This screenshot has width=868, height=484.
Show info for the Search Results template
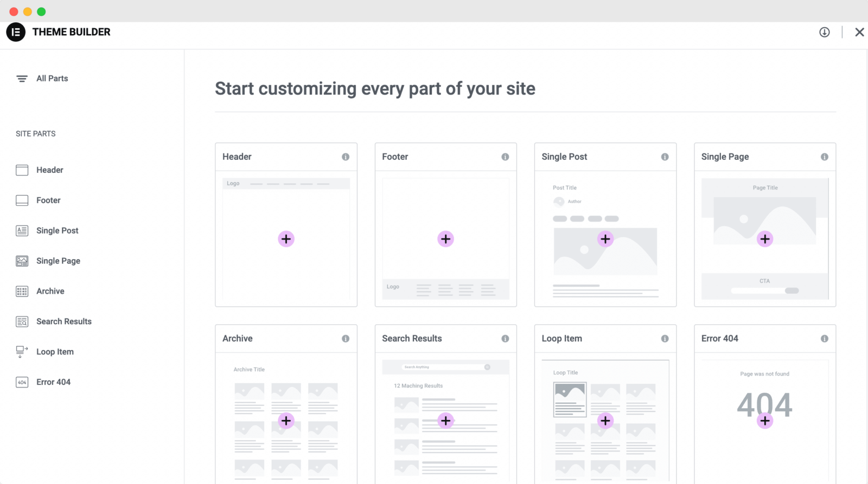tap(505, 338)
